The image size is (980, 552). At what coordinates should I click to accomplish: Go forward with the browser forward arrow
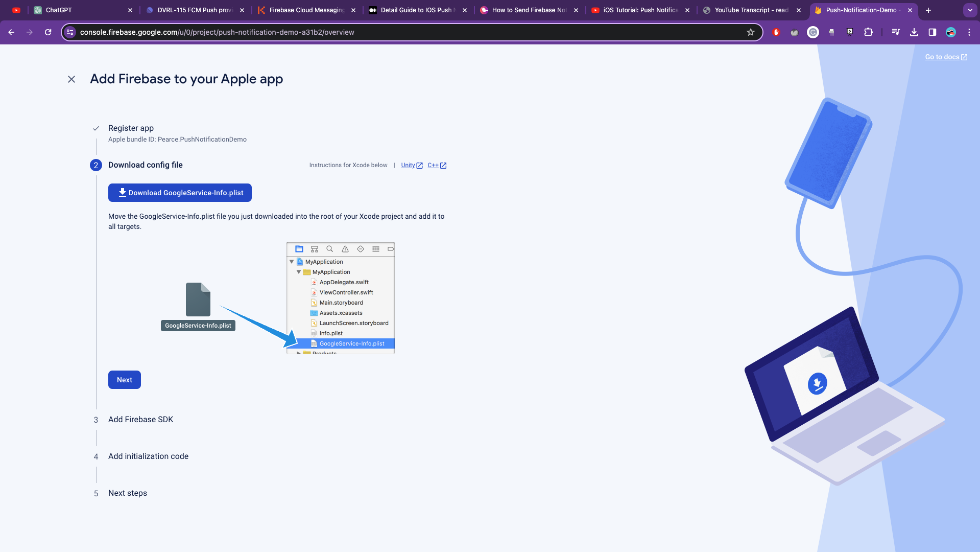click(30, 32)
